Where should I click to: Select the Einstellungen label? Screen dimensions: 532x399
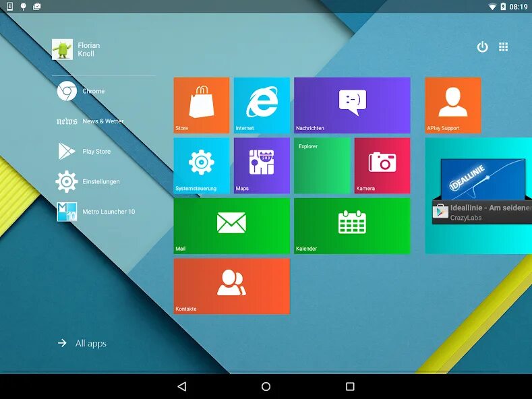[x=101, y=181]
